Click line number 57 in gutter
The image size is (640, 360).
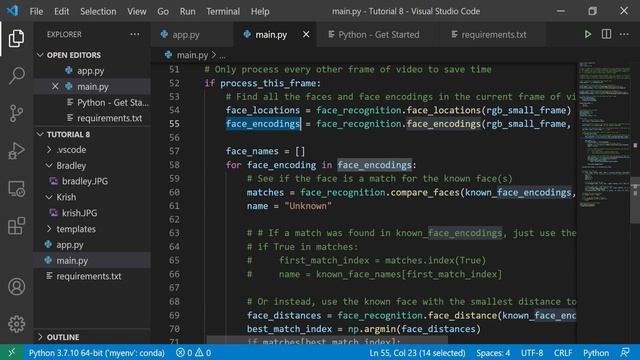174,151
